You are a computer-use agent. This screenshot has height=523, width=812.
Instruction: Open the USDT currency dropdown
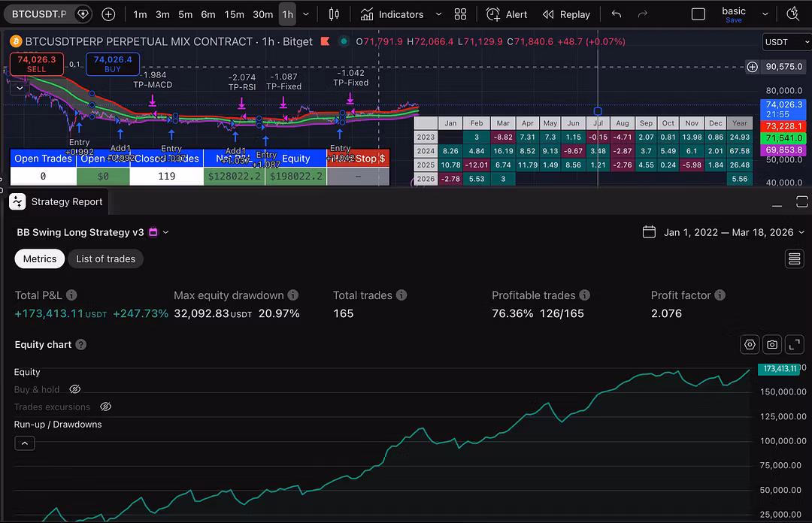coord(786,42)
